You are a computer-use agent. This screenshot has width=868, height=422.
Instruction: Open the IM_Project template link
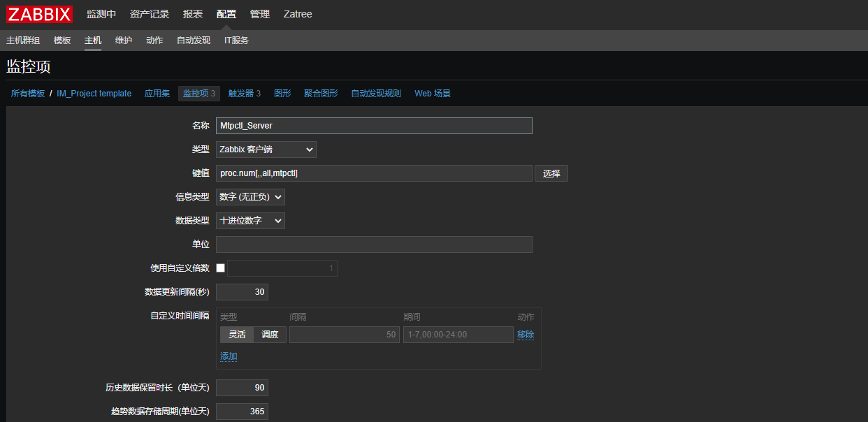click(94, 93)
